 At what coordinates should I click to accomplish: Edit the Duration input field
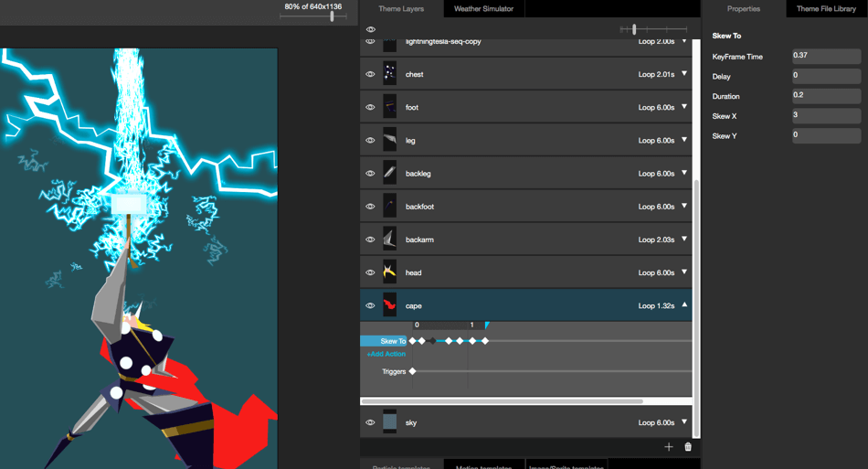pos(826,96)
